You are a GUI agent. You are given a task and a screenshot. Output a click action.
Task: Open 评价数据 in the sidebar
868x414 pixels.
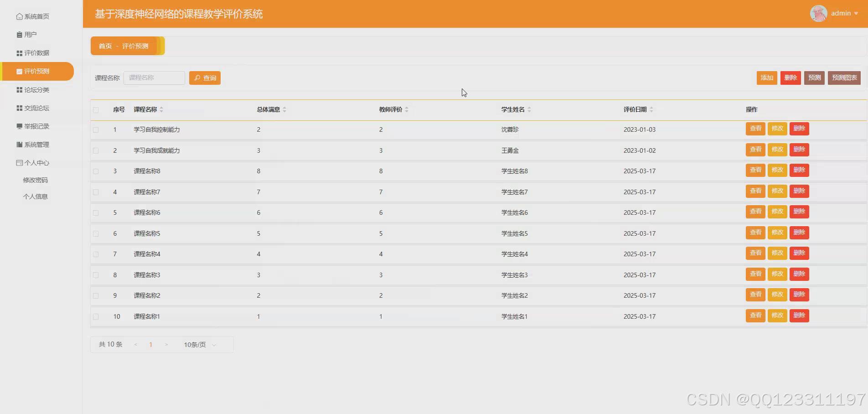36,53
